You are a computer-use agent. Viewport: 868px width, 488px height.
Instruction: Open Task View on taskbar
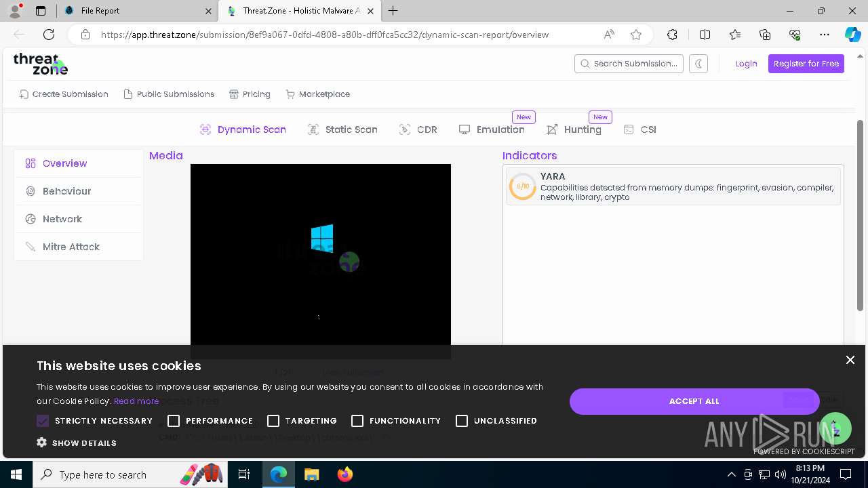[x=245, y=474]
